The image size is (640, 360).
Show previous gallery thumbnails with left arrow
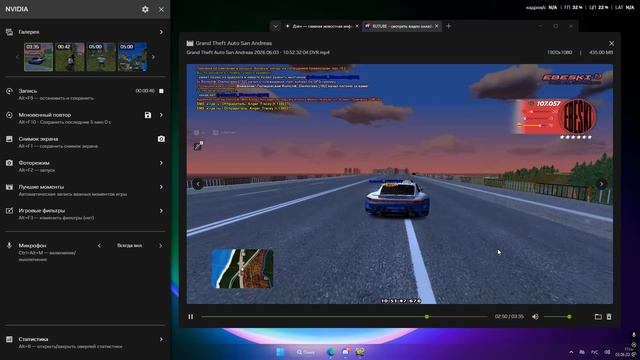point(17,57)
